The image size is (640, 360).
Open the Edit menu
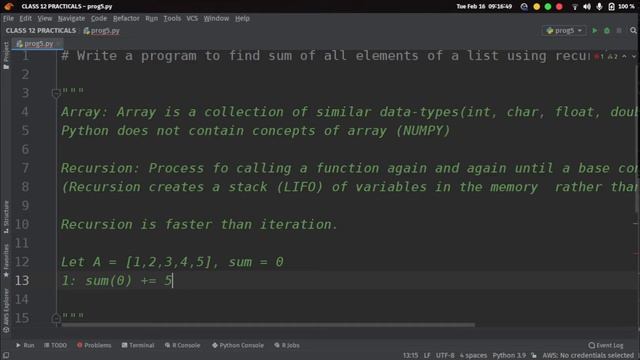coord(25,18)
